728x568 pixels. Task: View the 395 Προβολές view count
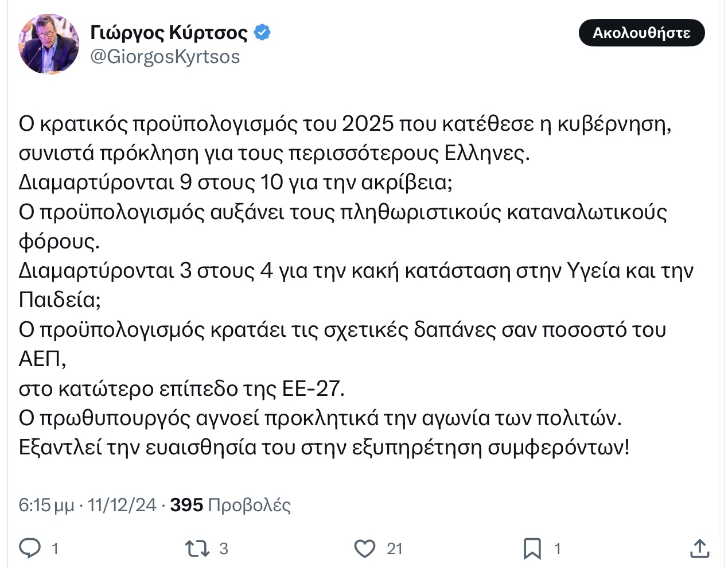231,505
